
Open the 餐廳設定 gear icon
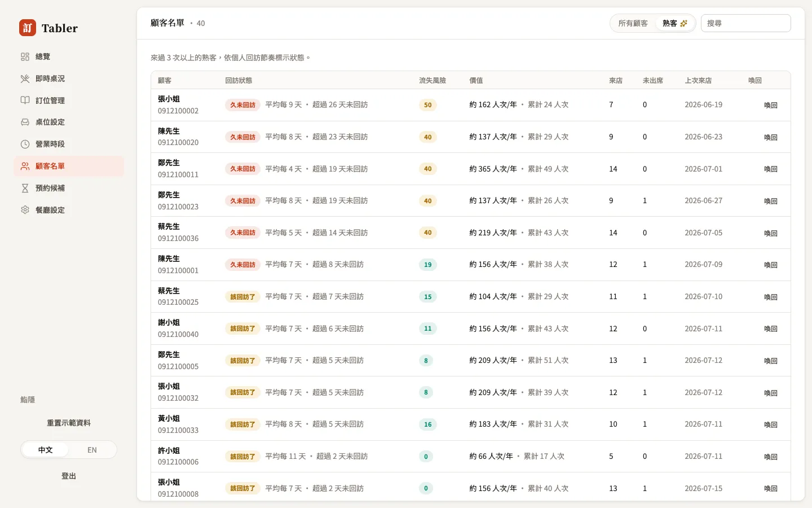click(25, 210)
